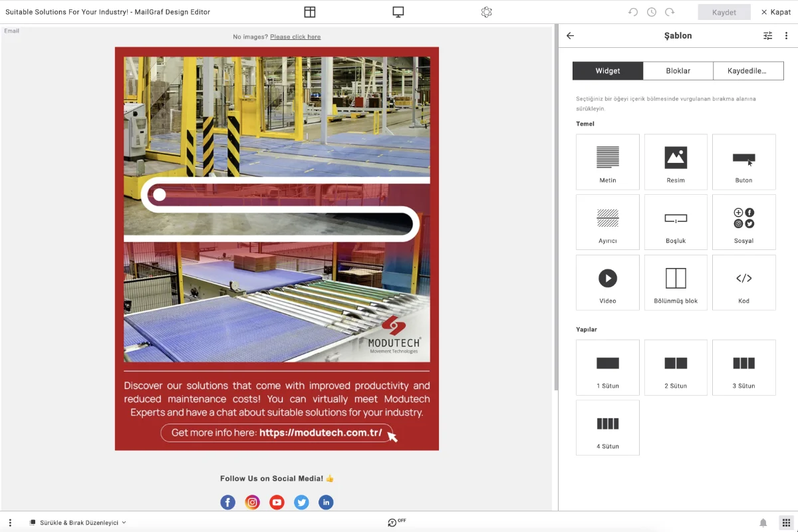Image resolution: width=798 pixels, height=532 pixels.
Task: Toggle the autosave OFF indicator
Action: click(x=396, y=522)
